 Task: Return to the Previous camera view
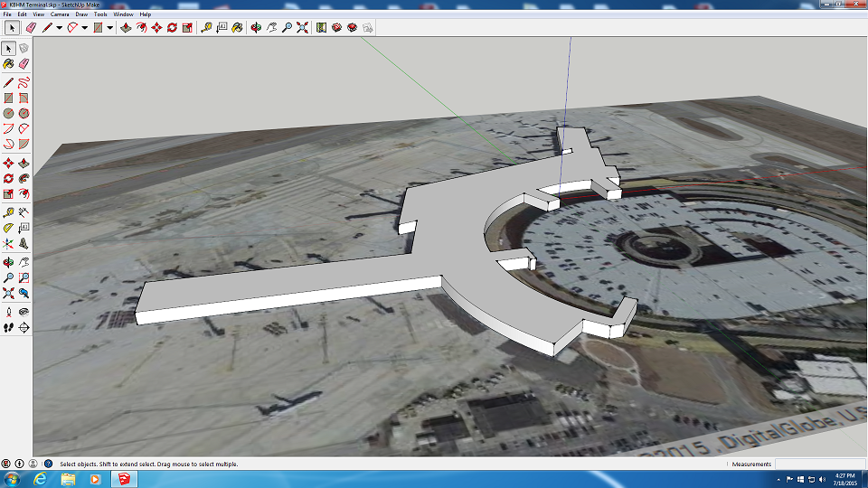tap(24, 293)
